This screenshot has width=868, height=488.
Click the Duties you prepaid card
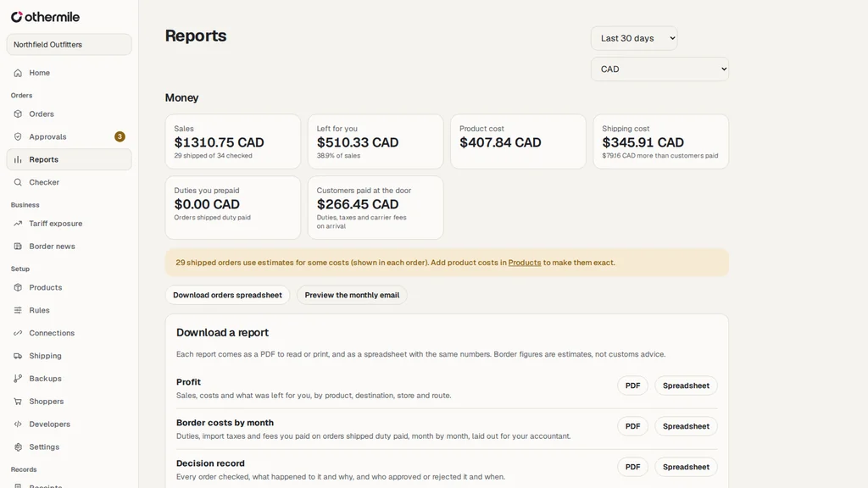click(x=233, y=208)
